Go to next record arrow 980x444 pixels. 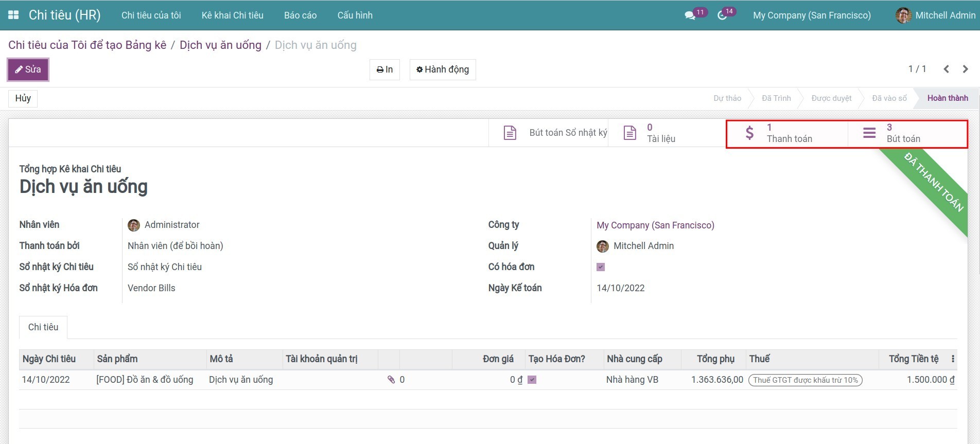coord(965,69)
